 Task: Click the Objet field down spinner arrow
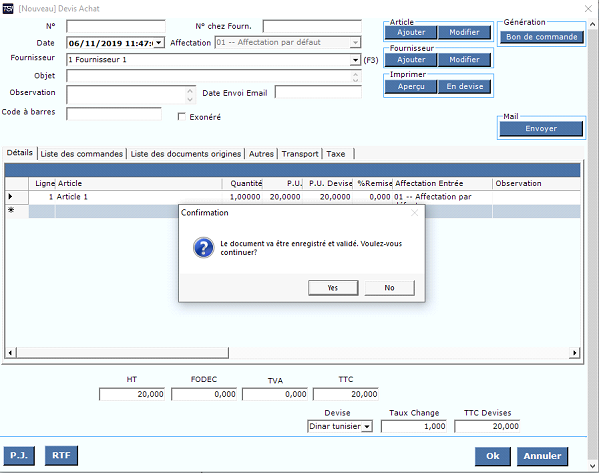click(355, 80)
